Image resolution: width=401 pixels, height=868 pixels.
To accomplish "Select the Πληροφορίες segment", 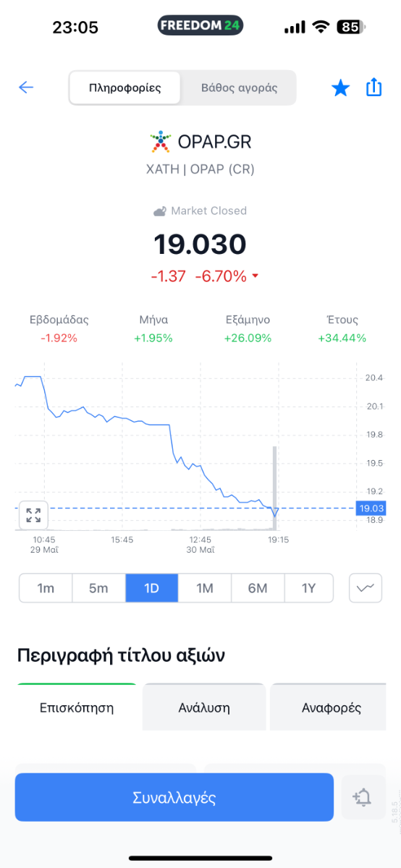I will point(125,88).
